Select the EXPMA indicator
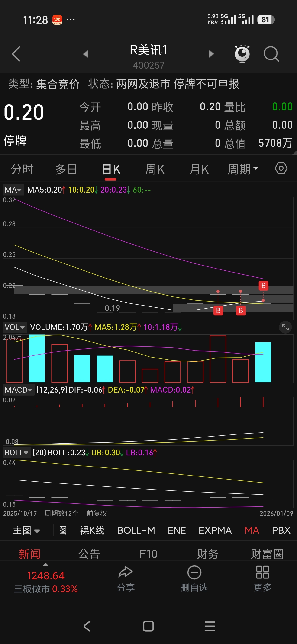 coord(215,530)
